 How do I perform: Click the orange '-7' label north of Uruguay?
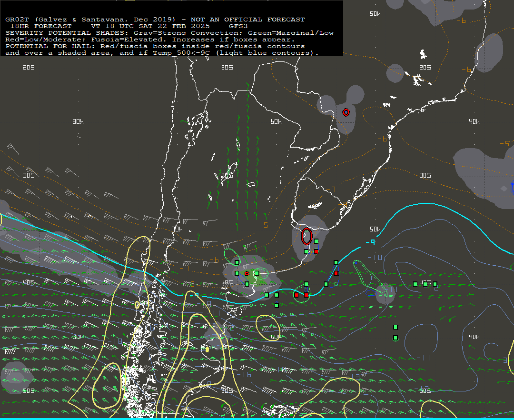(x=330, y=190)
